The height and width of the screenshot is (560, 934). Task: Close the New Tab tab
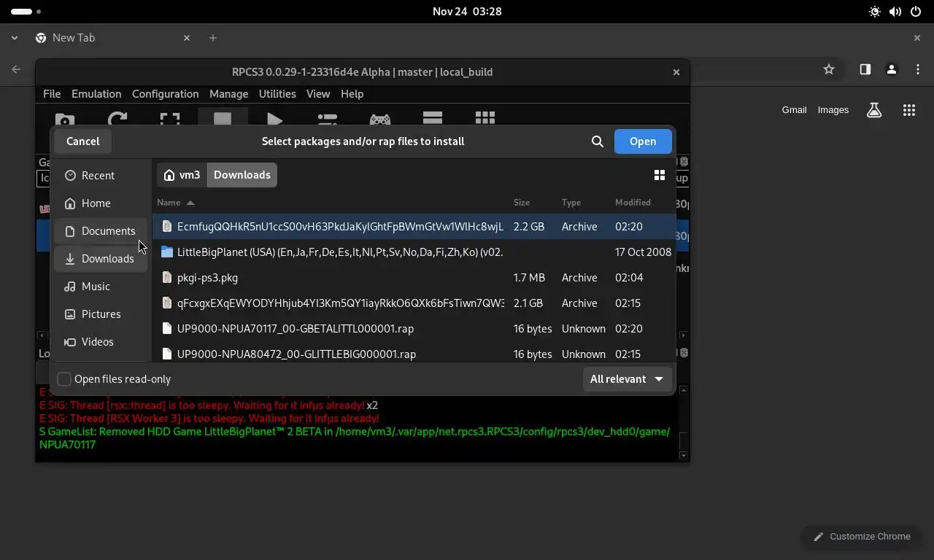point(187,38)
